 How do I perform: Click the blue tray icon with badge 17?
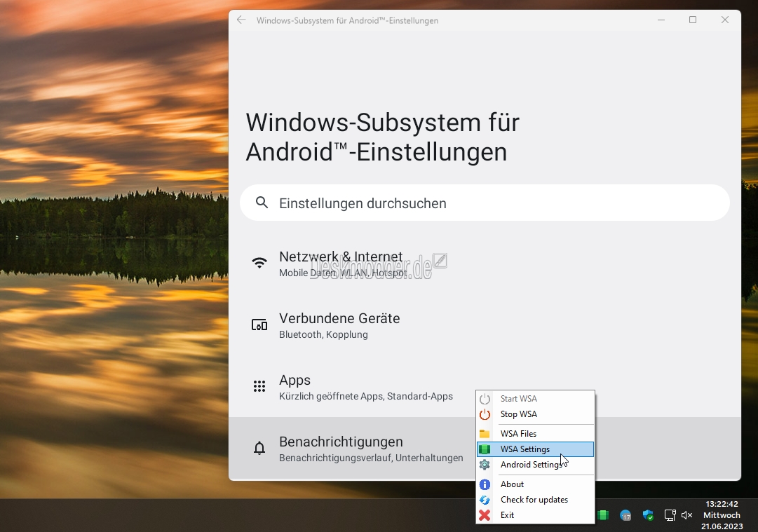pos(625,515)
